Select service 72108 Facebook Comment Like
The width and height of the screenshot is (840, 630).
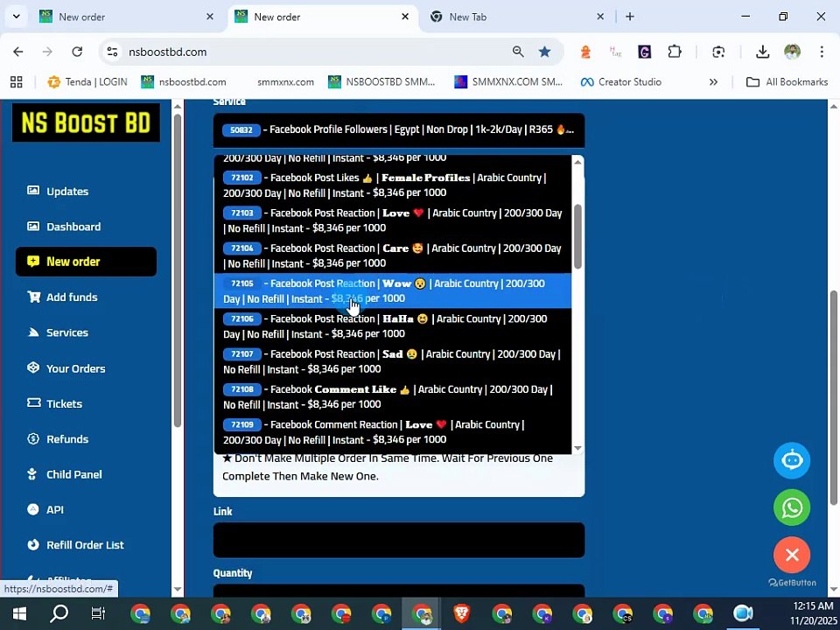point(393,397)
